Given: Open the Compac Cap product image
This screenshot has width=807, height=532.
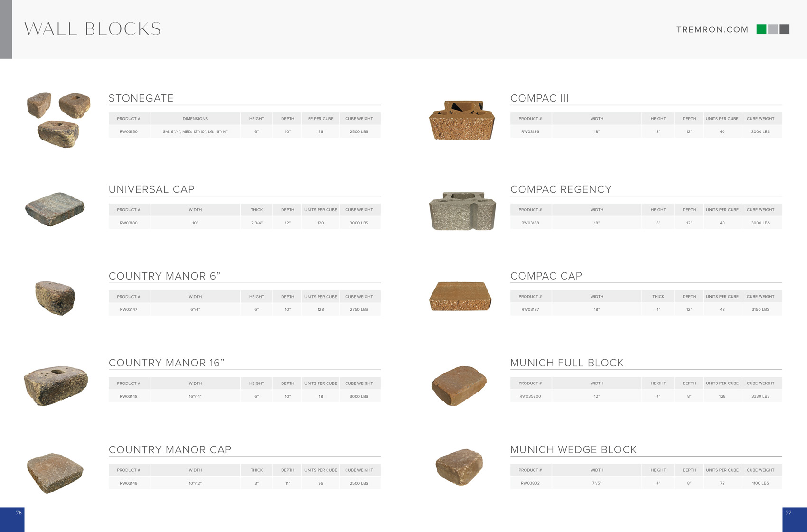Looking at the screenshot, I should (x=460, y=296).
